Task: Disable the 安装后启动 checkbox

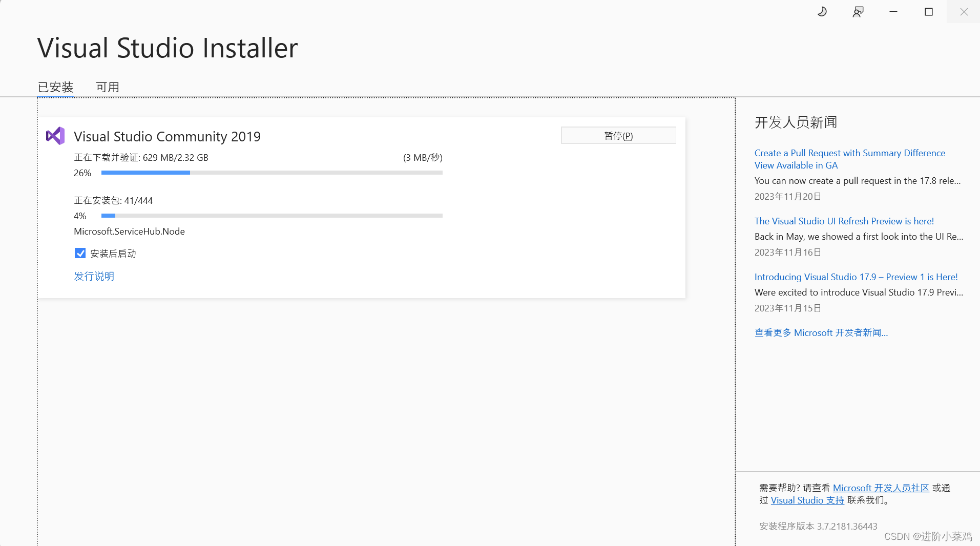Action: tap(80, 253)
